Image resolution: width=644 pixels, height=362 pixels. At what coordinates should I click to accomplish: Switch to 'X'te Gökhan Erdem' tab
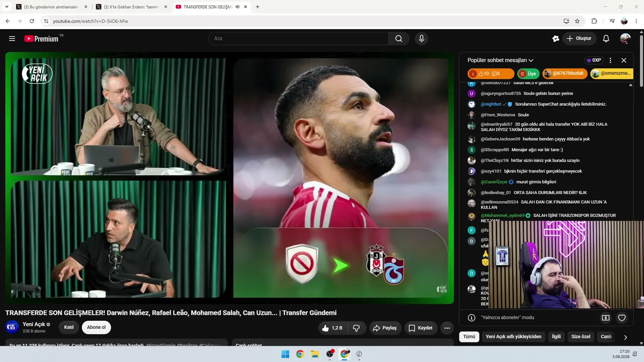tap(131, 7)
